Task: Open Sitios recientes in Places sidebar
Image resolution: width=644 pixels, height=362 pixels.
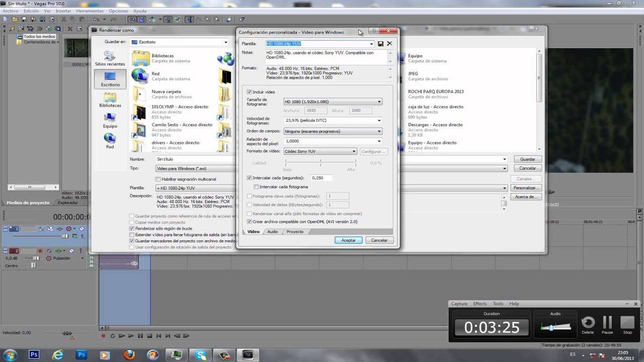Action: click(x=110, y=58)
